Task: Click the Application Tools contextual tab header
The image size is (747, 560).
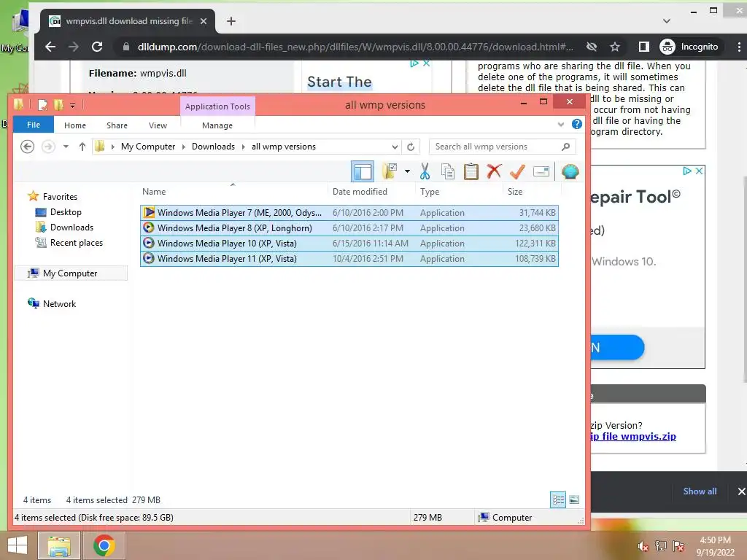Action: (217, 106)
